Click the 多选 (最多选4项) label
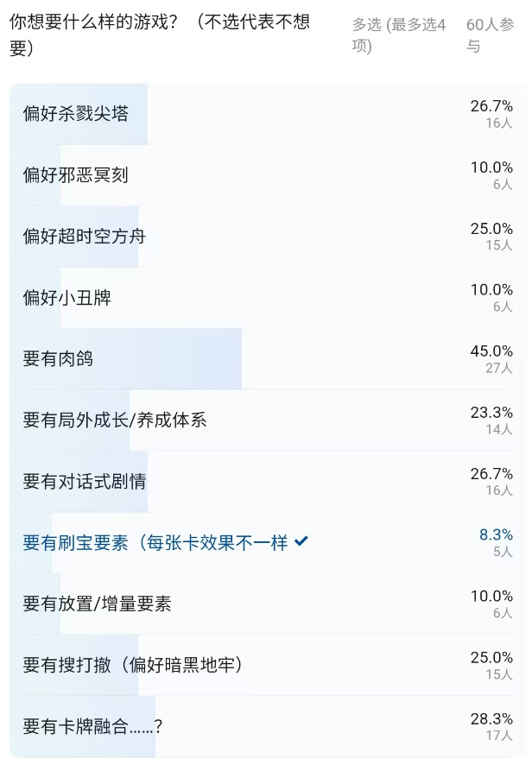Screen dimensions: 532x765 (399, 35)
